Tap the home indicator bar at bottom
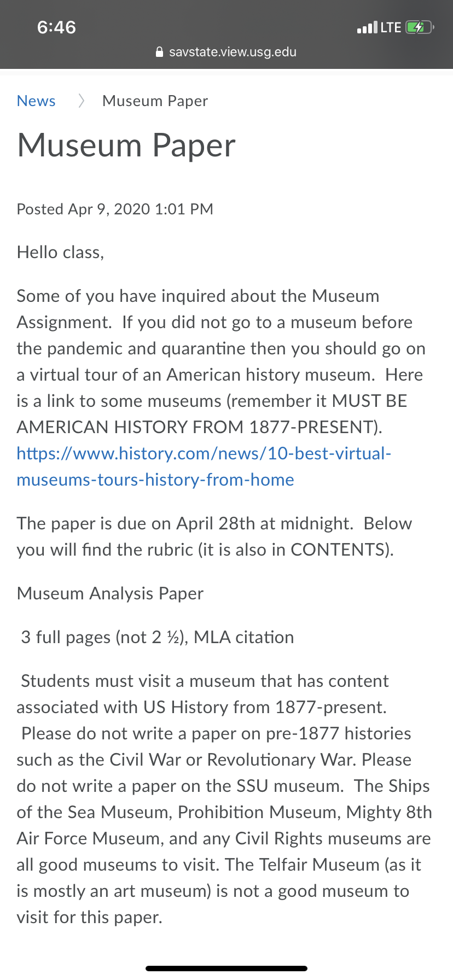 tap(226, 969)
